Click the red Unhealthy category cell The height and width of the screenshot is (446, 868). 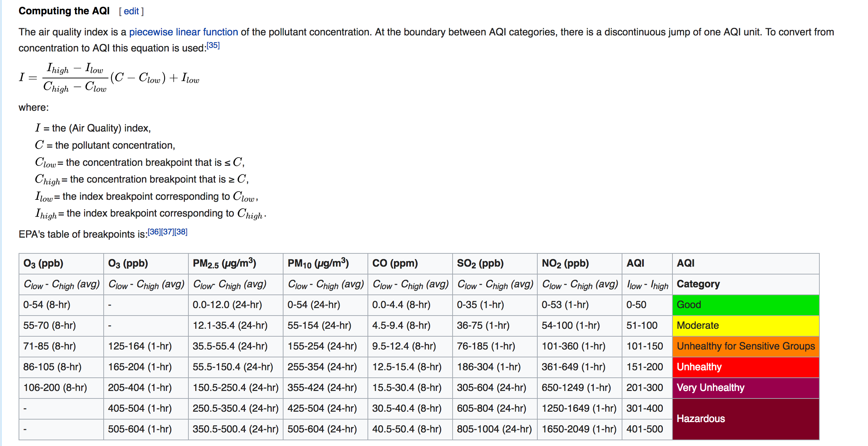point(745,367)
